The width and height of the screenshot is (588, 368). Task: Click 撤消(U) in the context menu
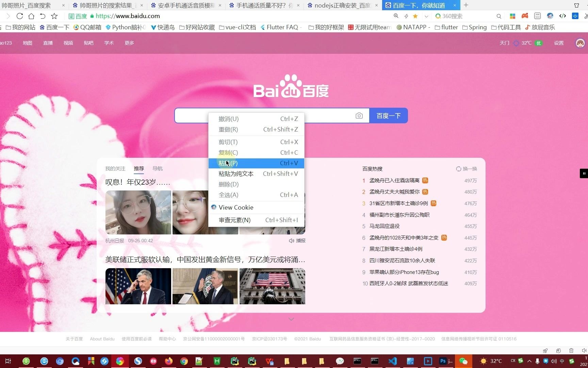[x=256, y=119]
